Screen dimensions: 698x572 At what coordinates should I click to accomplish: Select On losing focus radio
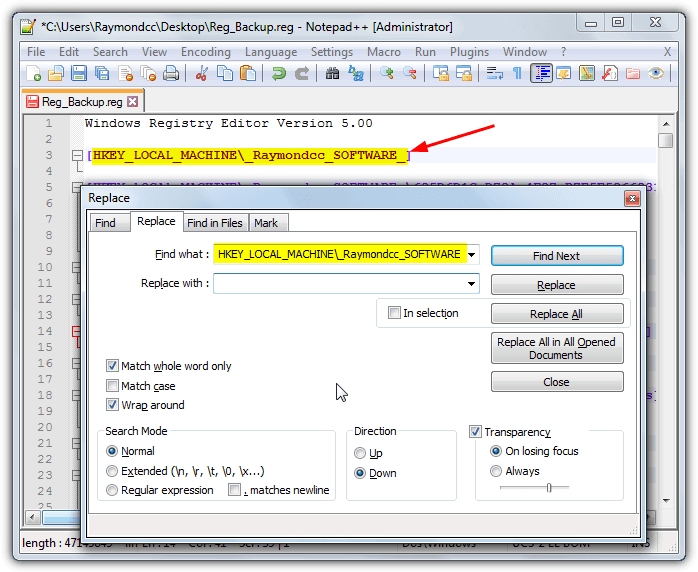click(x=495, y=451)
